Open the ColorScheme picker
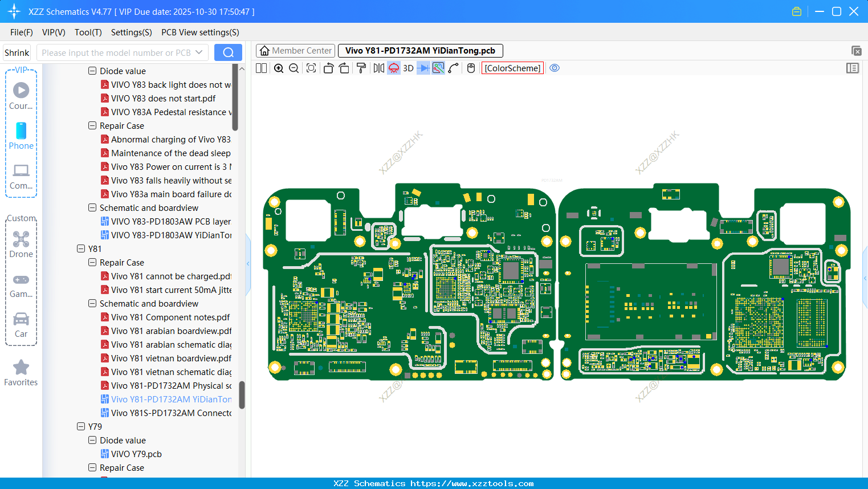 [512, 68]
